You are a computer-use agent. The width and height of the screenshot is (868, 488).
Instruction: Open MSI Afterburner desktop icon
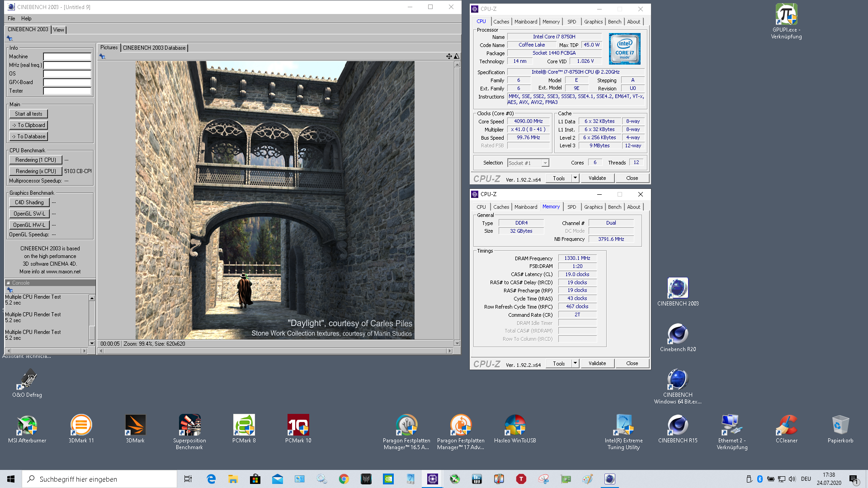[x=27, y=429]
